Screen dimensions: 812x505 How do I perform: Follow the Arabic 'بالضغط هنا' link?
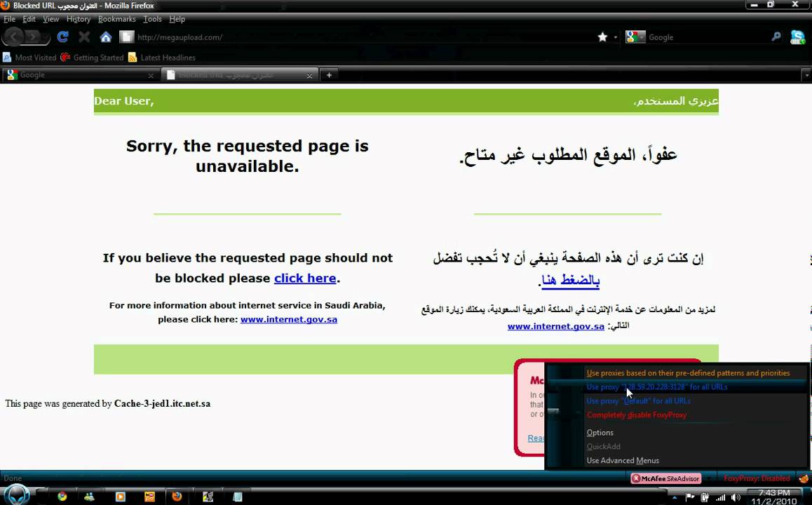(570, 281)
